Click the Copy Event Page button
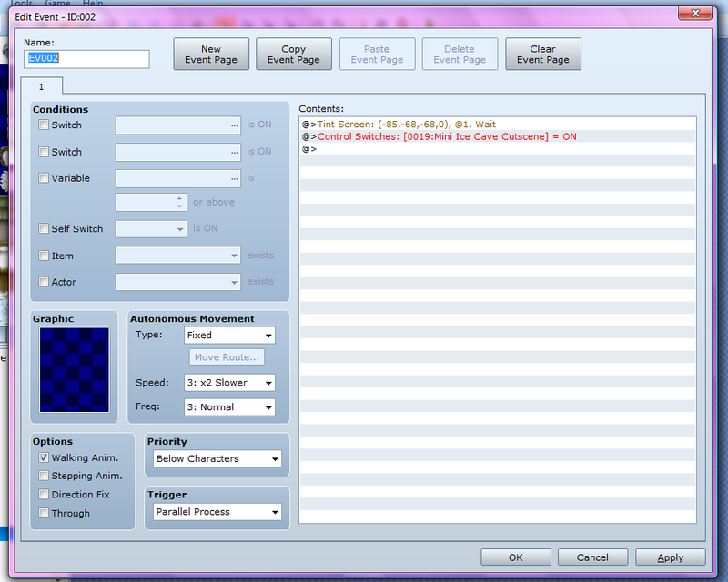 (x=294, y=55)
